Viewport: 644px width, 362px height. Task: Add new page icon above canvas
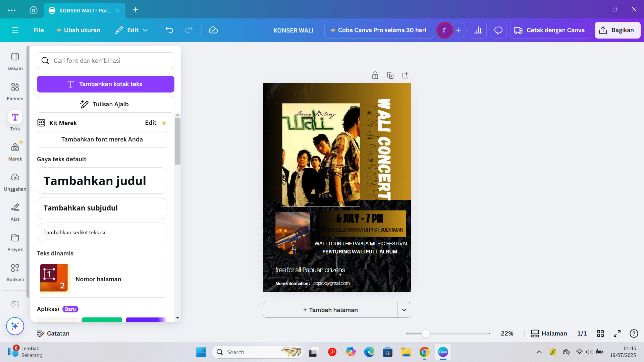pos(405,75)
